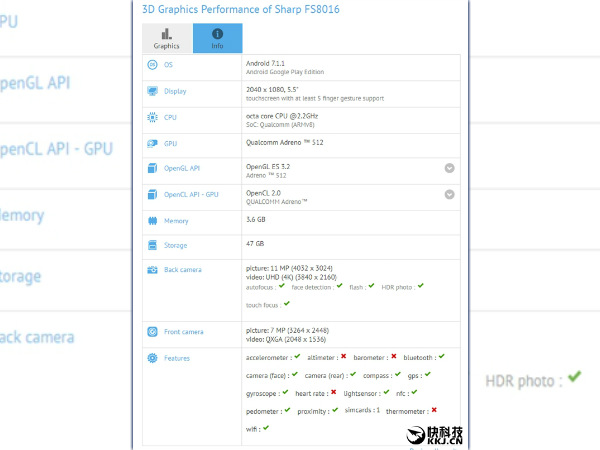Image resolution: width=600 pixels, height=450 pixels.
Task: Click the Memory chip icon
Action: coord(152,221)
